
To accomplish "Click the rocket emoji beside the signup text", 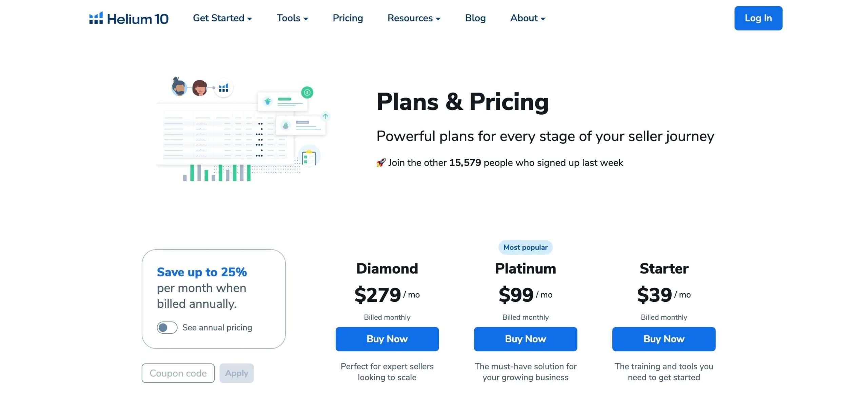I will [x=381, y=163].
